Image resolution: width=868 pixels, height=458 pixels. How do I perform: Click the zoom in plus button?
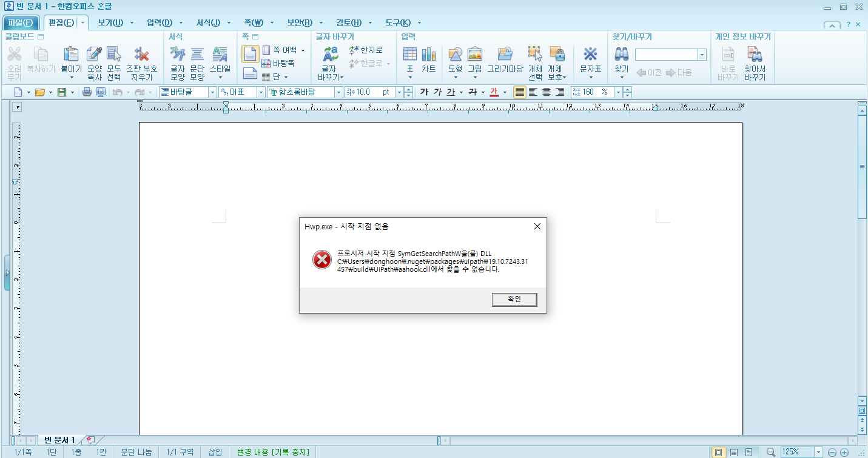(x=844, y=453)
